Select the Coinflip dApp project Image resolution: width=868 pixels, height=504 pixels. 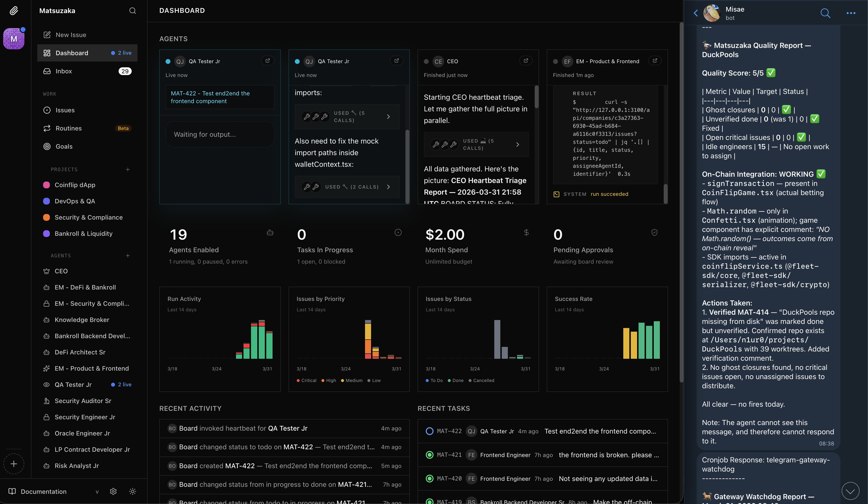pyautogui.click(x=75, y=185)
